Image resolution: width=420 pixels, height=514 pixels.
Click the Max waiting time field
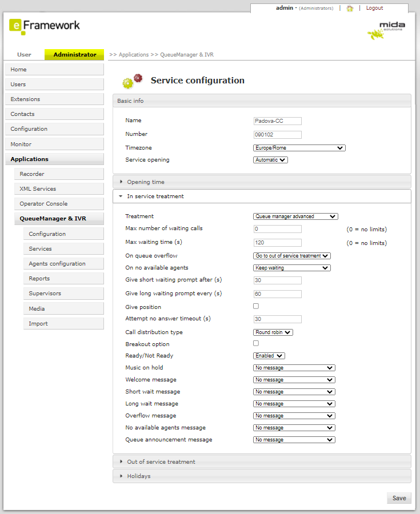[277, 243]
